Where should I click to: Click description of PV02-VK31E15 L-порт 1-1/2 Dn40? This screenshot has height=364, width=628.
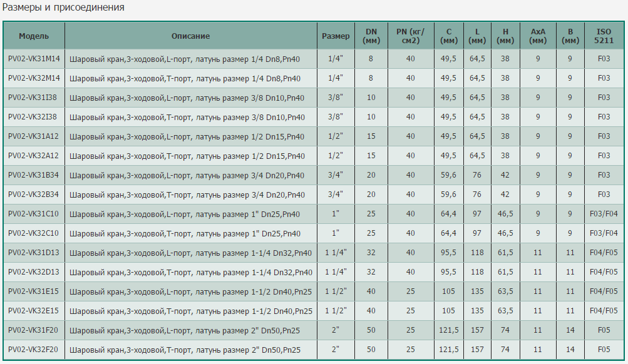pyautogui.click(x=190, y=291)
